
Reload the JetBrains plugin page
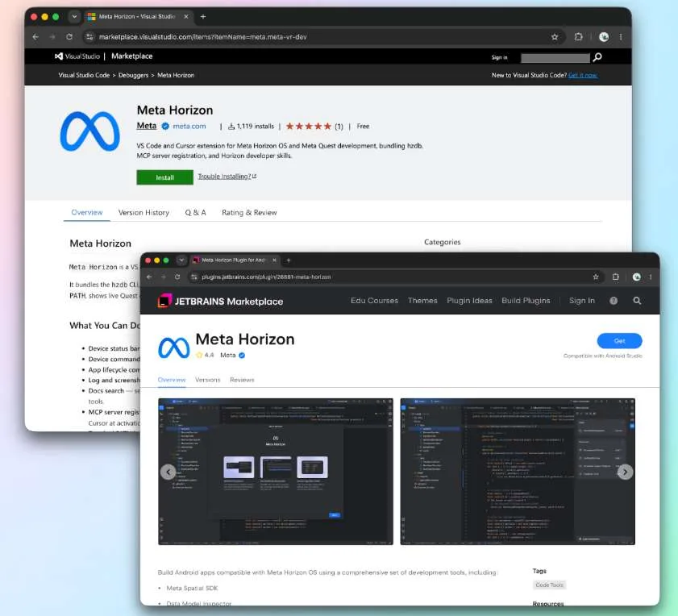click(x=177, y=277)
